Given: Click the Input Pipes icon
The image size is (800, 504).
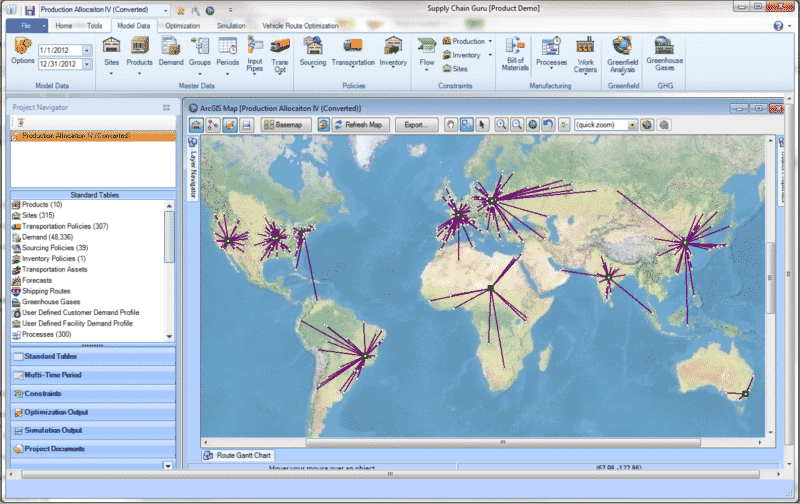Looking at the screenshot, I should pos(255,52).
